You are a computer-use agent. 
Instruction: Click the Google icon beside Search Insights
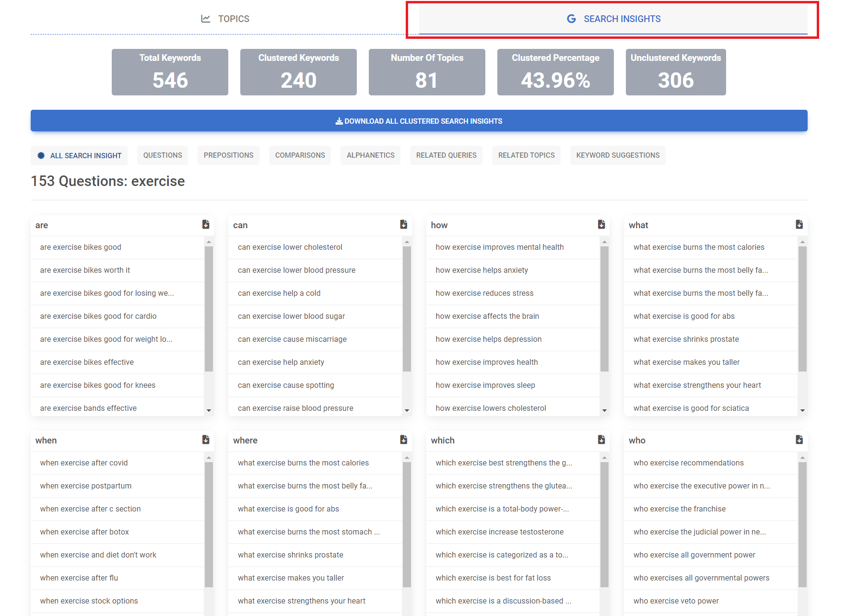[571, 19]
